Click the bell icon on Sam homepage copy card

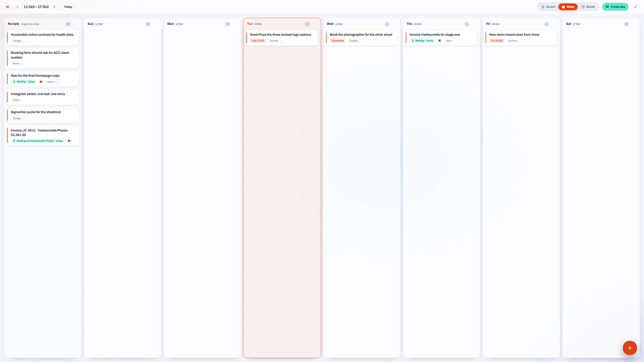tap(41, 82)
